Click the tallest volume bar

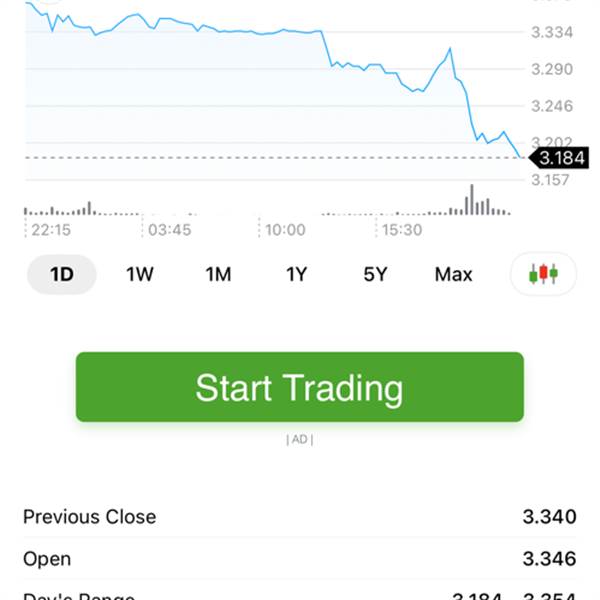tap(472, 199)
